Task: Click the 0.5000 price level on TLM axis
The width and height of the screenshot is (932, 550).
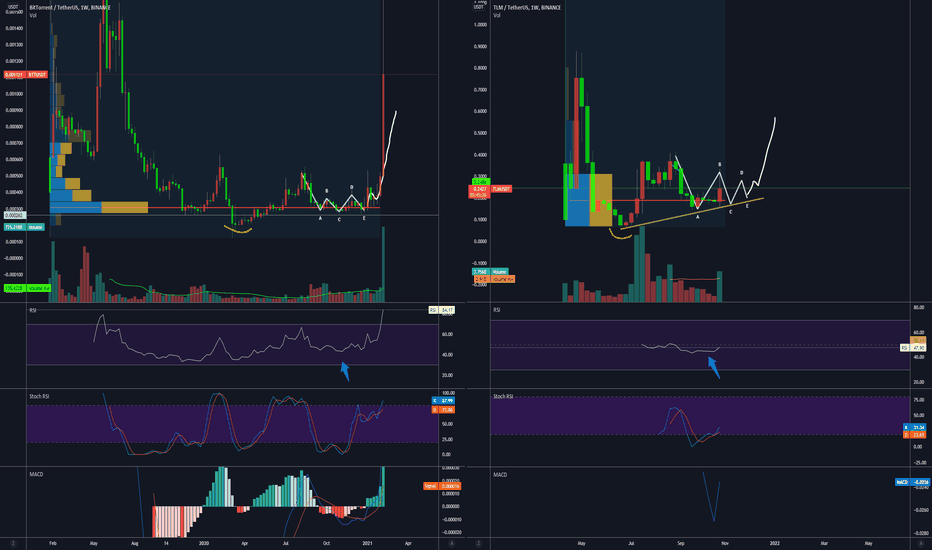Action: [x=480, y=133]
